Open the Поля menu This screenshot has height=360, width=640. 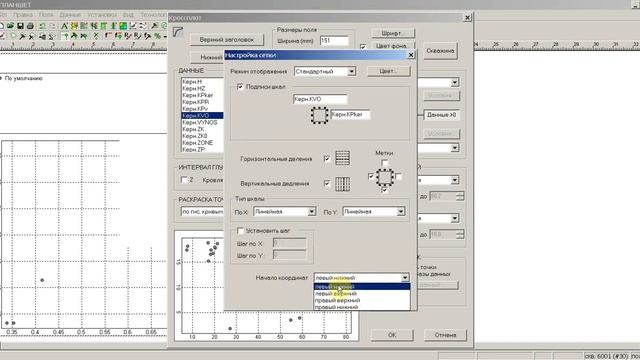(x=46, y=15)
